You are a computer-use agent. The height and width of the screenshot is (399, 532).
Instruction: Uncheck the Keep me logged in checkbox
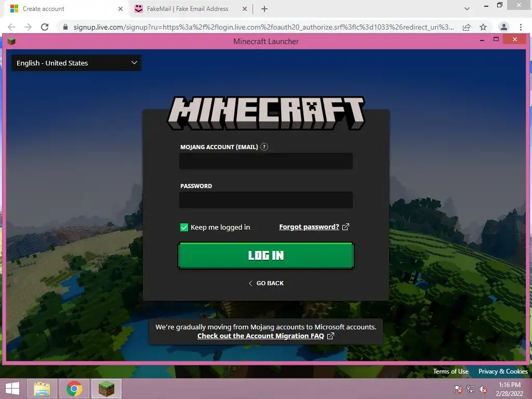[x=184, y=228]
